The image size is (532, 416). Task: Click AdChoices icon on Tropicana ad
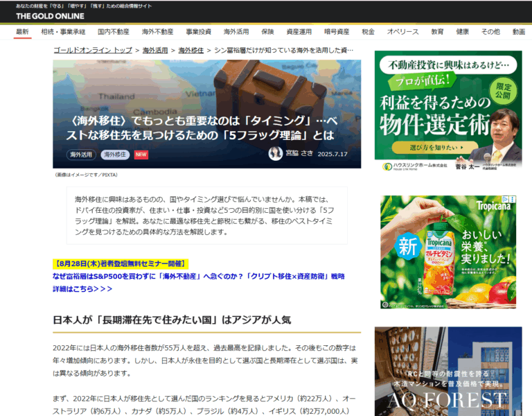505,200
